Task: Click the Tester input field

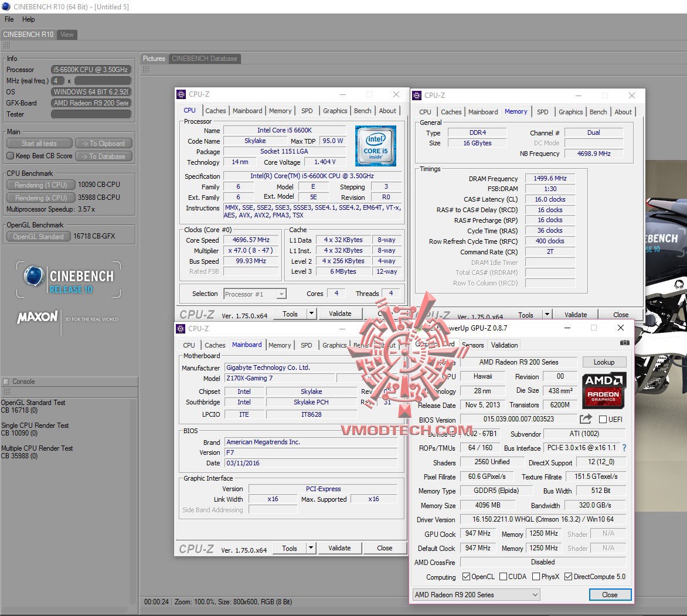Action: 91,114
